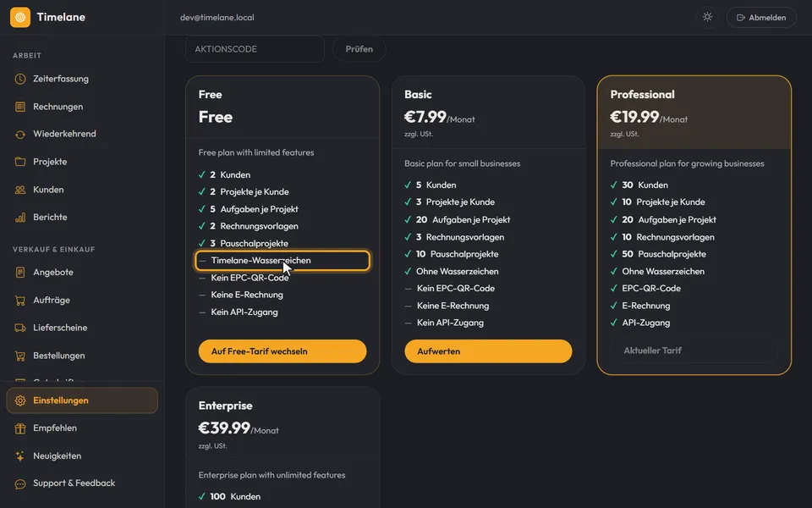Click the Prüfen button
Screen dimensions: 812x508
tap(359, 49)
